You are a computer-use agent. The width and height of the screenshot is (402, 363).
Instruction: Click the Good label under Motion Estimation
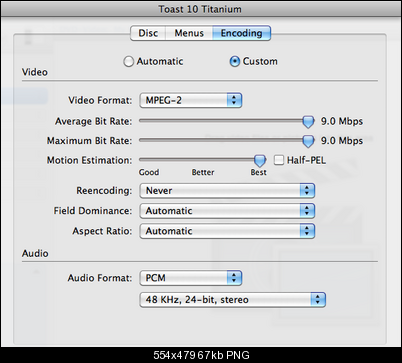(x=149, y=172)
